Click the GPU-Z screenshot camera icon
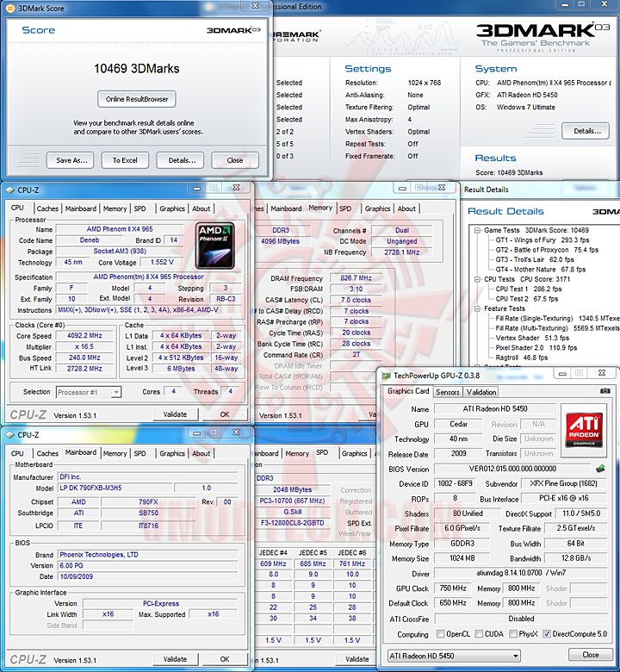The image size is (620, 672). (x=604, y=391)
